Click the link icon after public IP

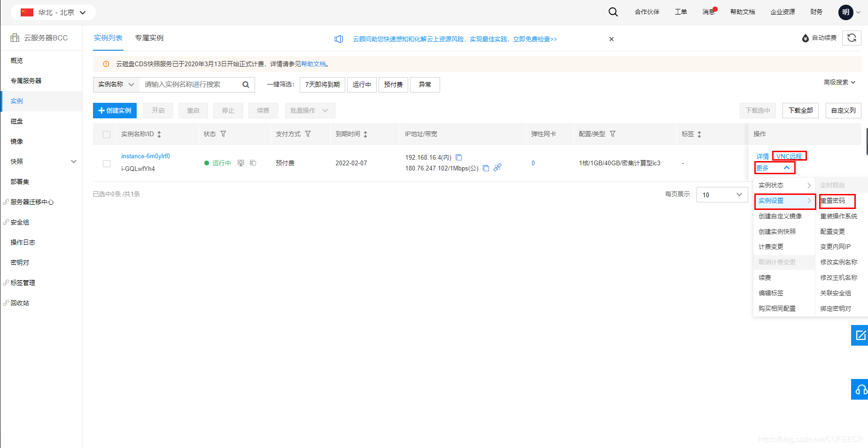[x=497, y=167]
